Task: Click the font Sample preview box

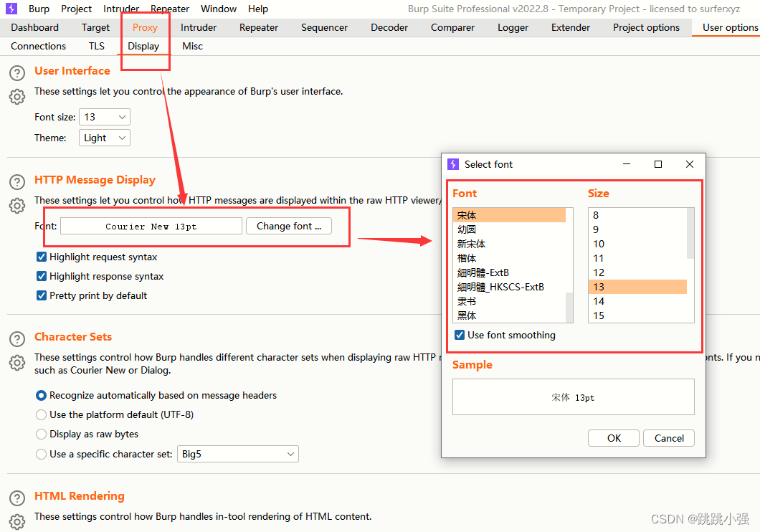Action: click(574, 396)
